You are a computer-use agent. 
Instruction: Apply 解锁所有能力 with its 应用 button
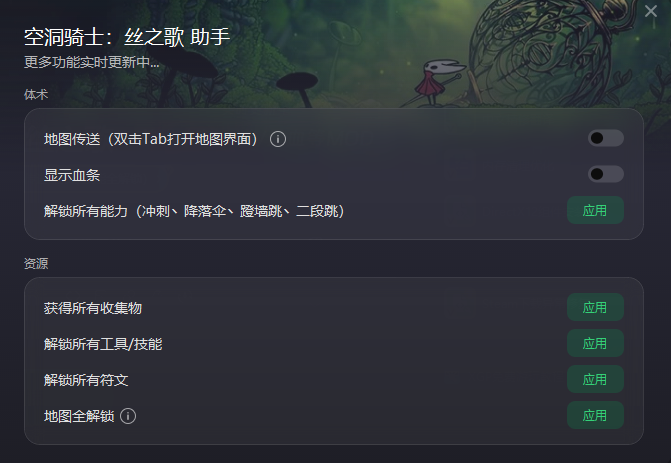point(595,211)
